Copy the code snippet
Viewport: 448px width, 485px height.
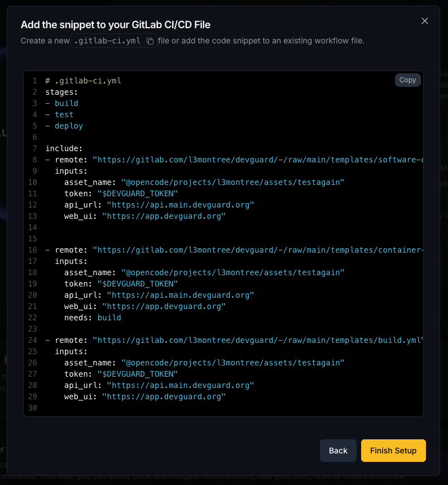pos(407,80)
